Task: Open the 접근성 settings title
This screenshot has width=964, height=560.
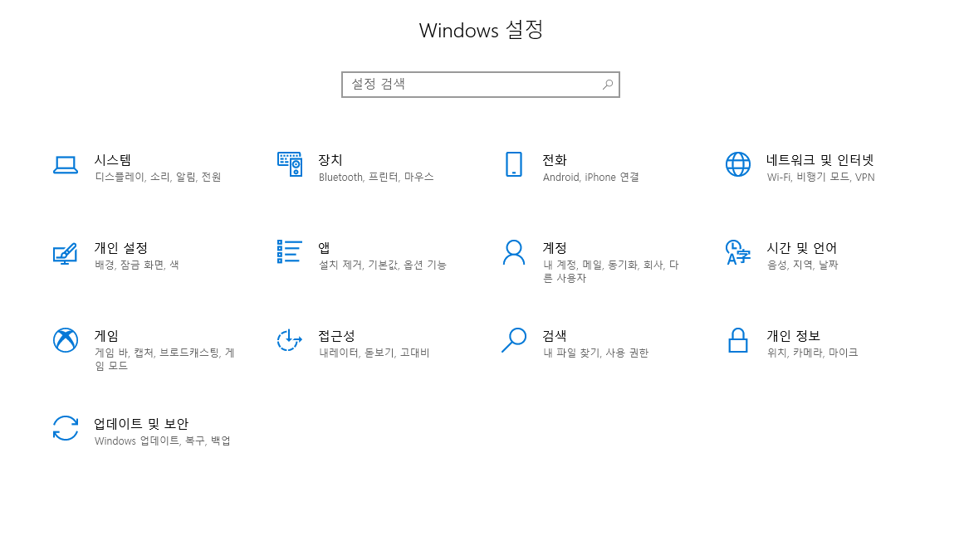Action: 336,336
